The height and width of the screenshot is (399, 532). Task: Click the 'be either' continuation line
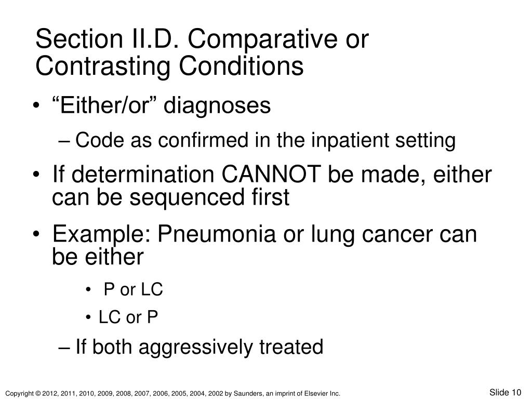[98, 257]
